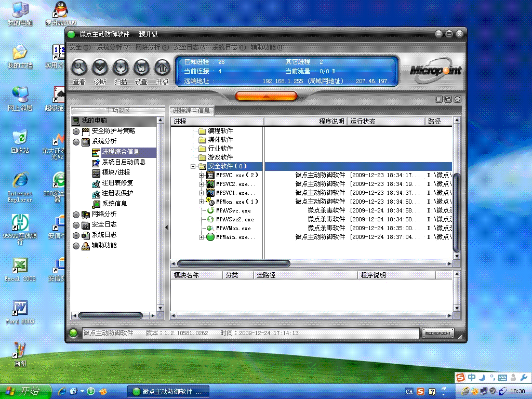Screen dimensions: 532x399
Task: Select 进程综合信息 in the sidebar tree
Action: (x=121, y=152)
